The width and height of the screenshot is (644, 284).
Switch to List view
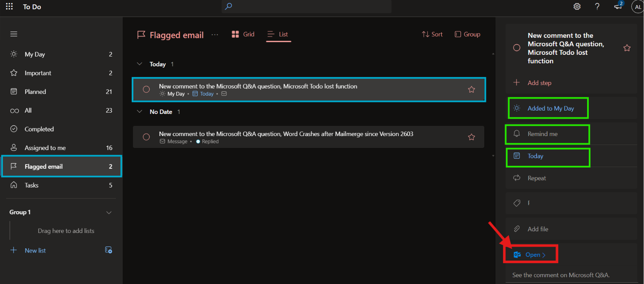coord(278,34)
